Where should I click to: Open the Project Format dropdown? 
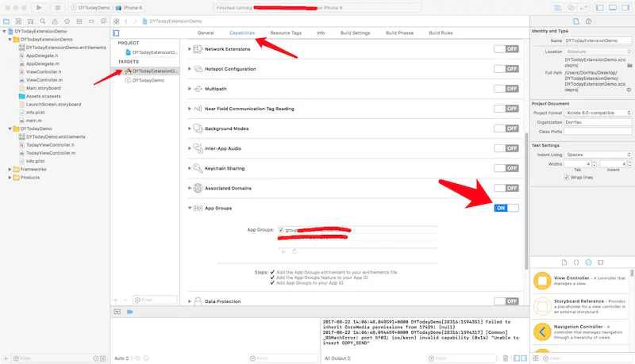click(598, 113)
